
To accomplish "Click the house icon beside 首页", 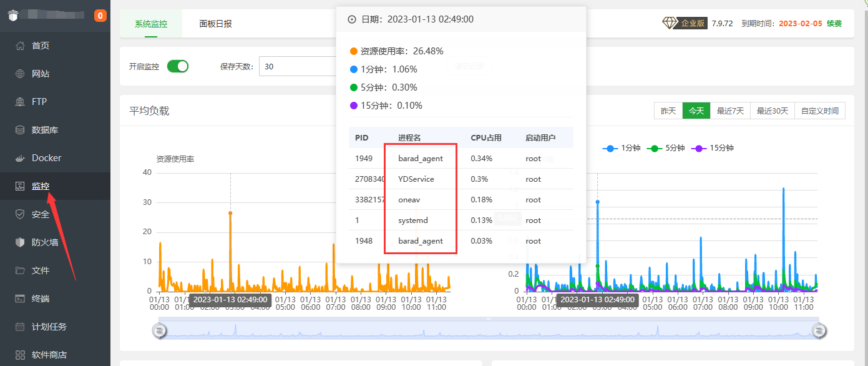I will click(20, 46).
